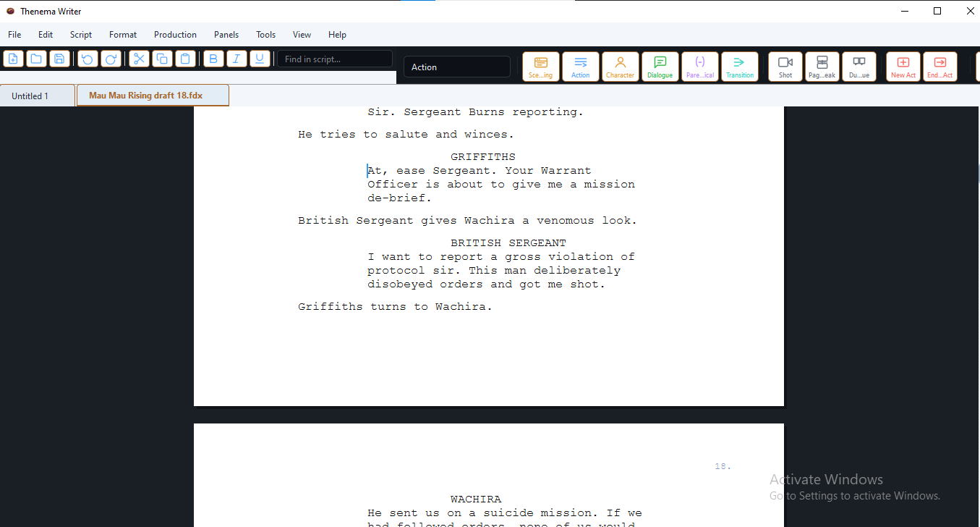Toggle underline formatting
This screenshot has width=980, height=527.
(260, 59)
